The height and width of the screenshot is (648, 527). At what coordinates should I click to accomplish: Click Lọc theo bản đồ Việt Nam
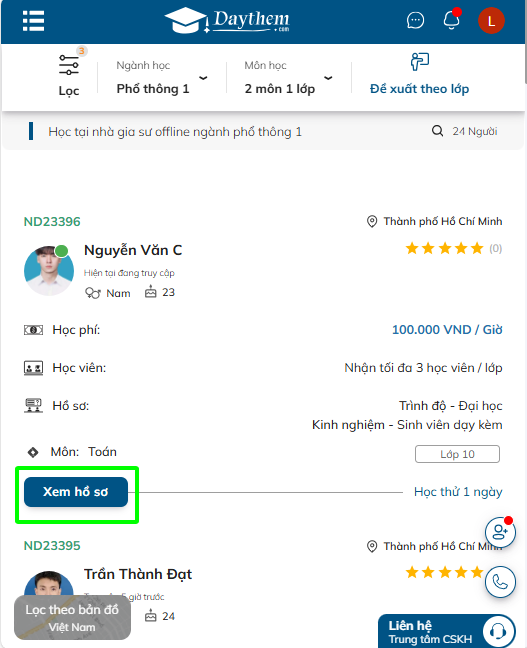point(72,618)
